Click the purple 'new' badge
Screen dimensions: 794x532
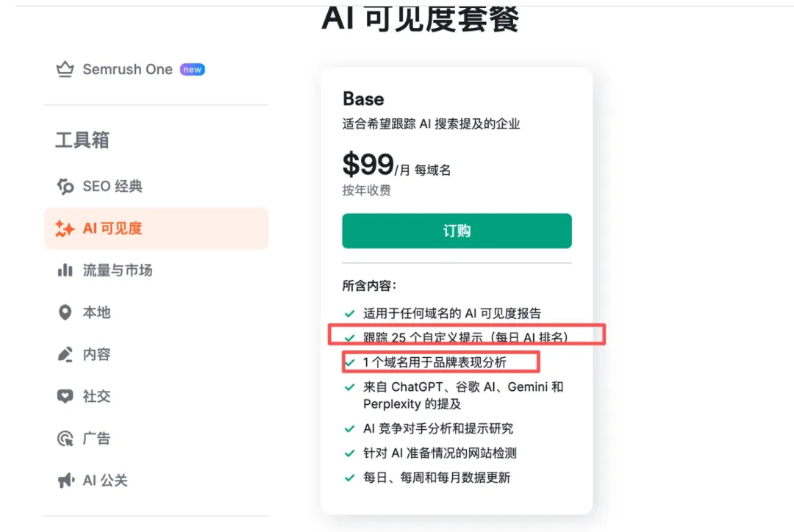point(193,70)
